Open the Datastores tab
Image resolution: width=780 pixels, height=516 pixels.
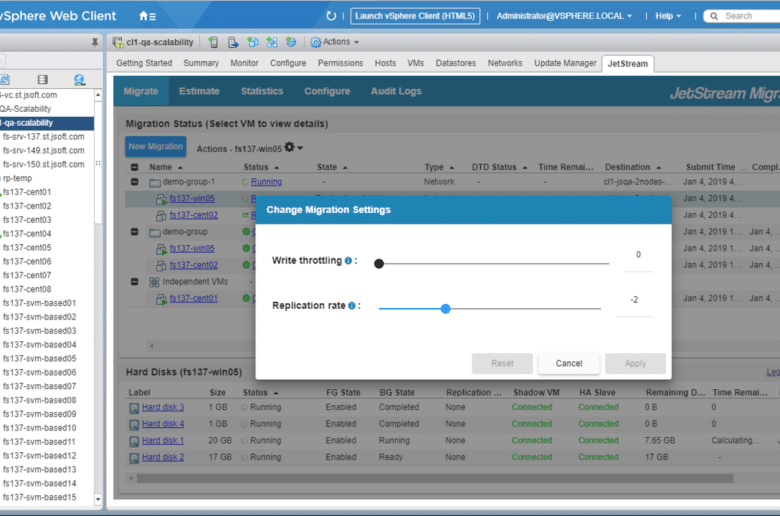456,63
